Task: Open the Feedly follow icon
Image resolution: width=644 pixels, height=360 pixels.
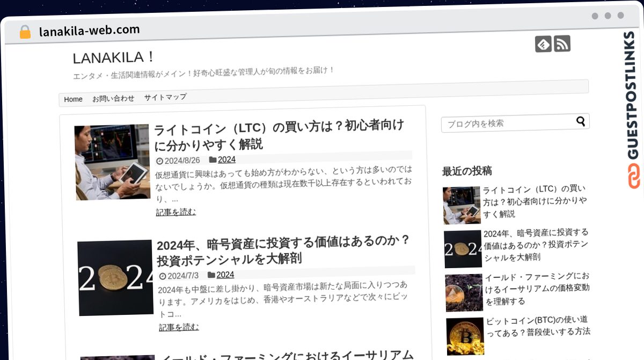Action: (543, 44)
